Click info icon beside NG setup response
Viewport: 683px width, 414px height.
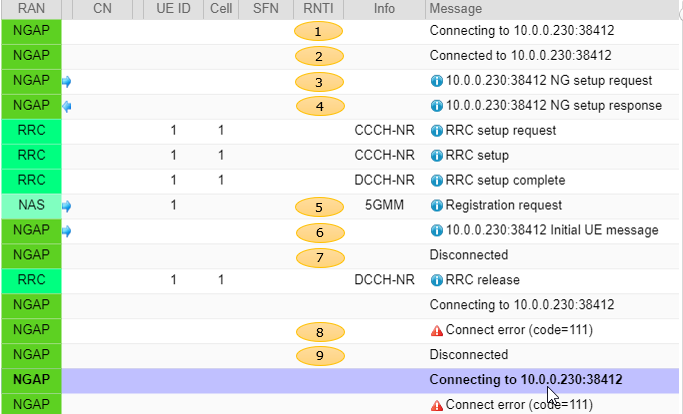(436, 106)
